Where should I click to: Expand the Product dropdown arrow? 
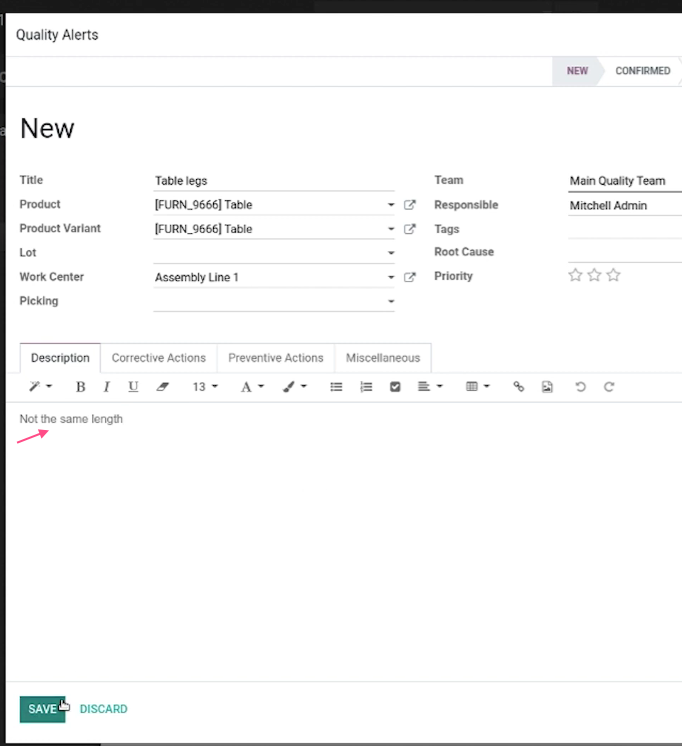click(391, 205)
